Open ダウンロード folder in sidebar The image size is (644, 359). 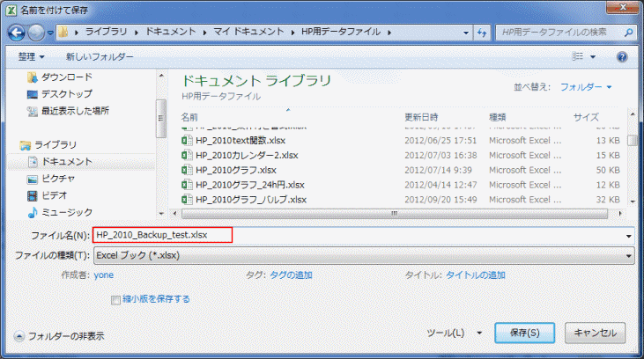60,77
